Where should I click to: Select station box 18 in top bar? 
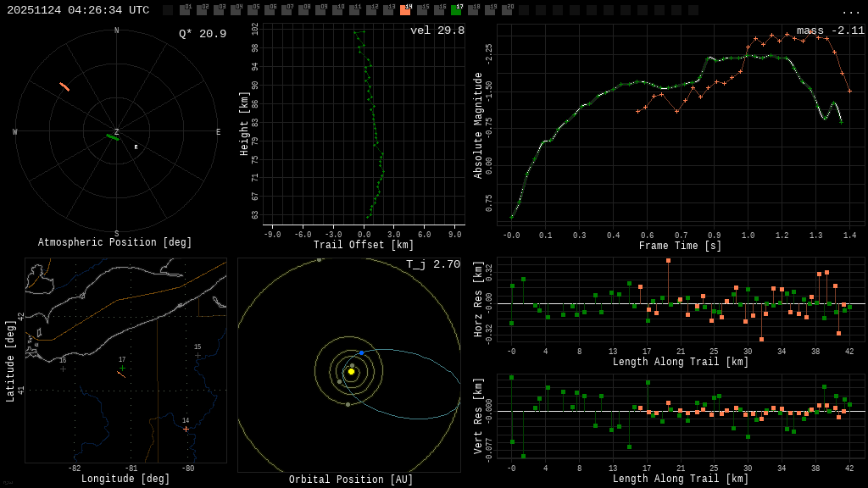(x=473, y=10)
